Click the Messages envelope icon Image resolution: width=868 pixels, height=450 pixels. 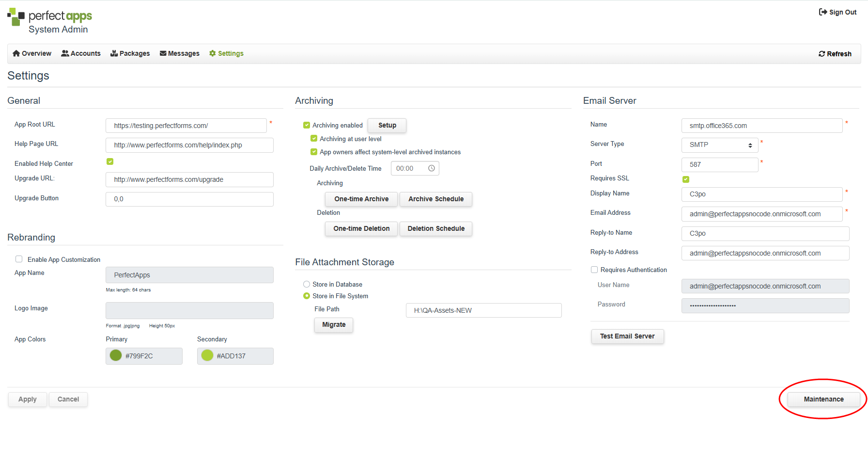pyautogui.click(x=163, y=53)
